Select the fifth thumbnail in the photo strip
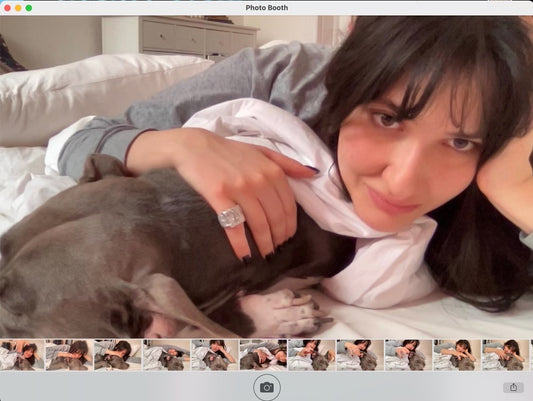Viewport: 533px width, 401px height. point(214,355)
